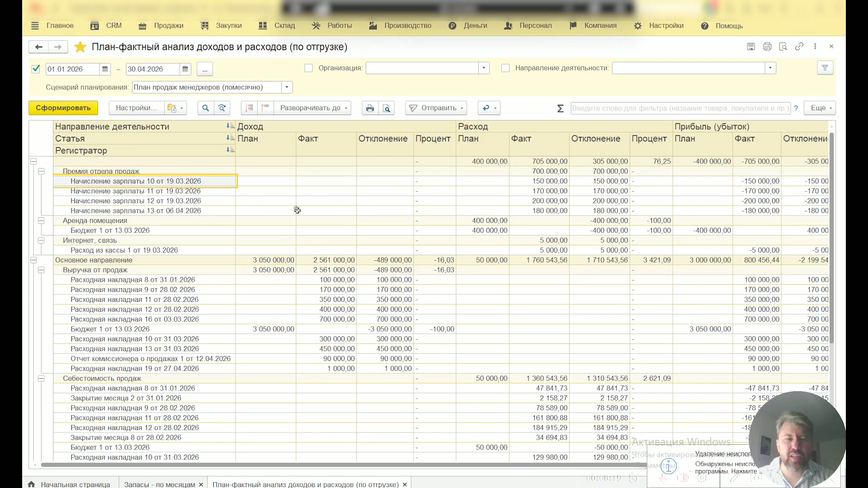This screenshot has width=868, height=488.
Task: Click the filter funnel icon at right
Action: [825, 68]
